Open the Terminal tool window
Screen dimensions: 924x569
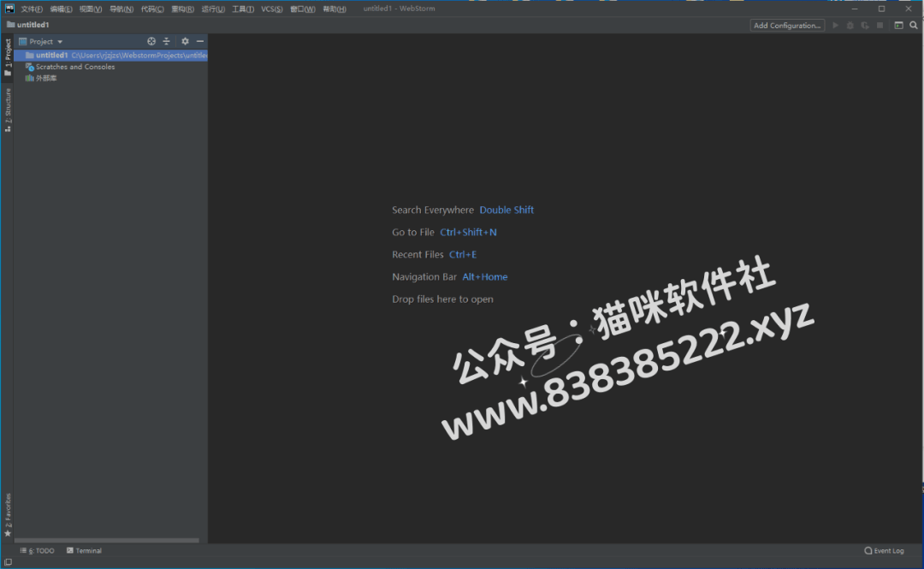(x=84, y=551)
